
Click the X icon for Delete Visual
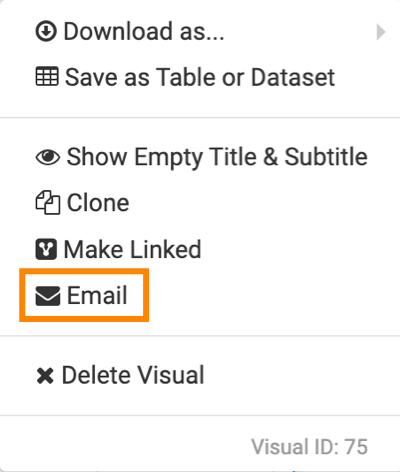[45, 376]
